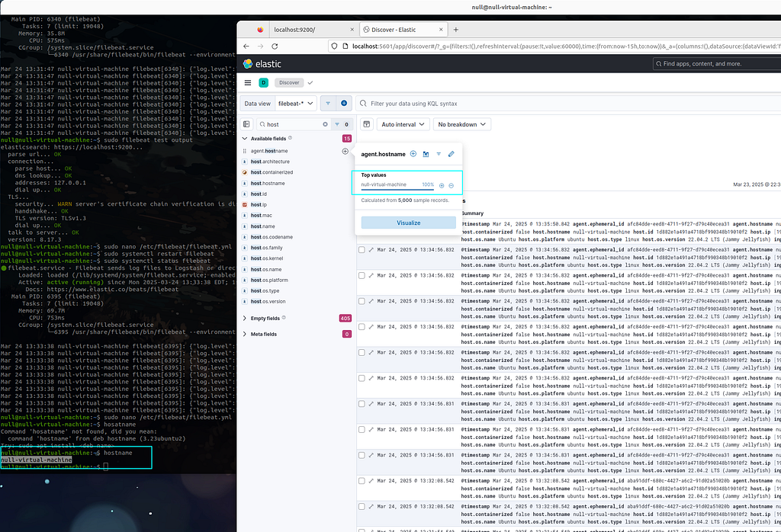Click the Firefox logo pinned tab
Image resolution: width=781 pixels, height=532 pixels.
pyautogui.click(x=260, y=30)
